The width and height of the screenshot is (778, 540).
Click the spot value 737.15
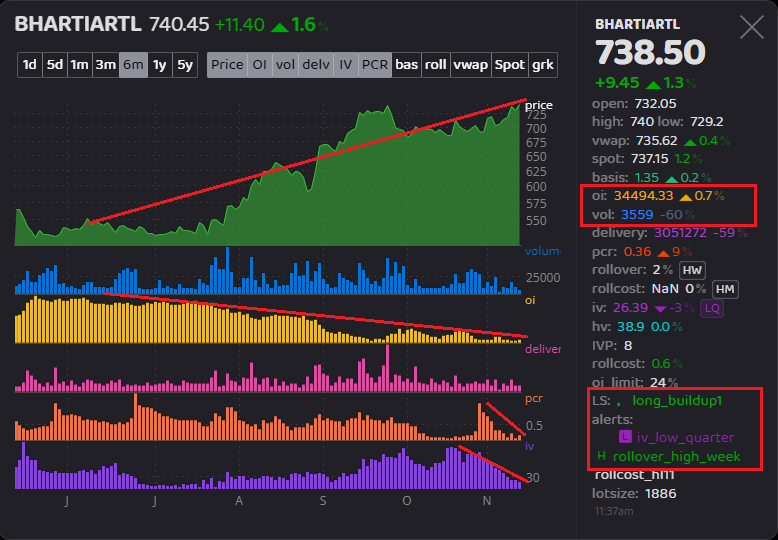tap(650, 159)
